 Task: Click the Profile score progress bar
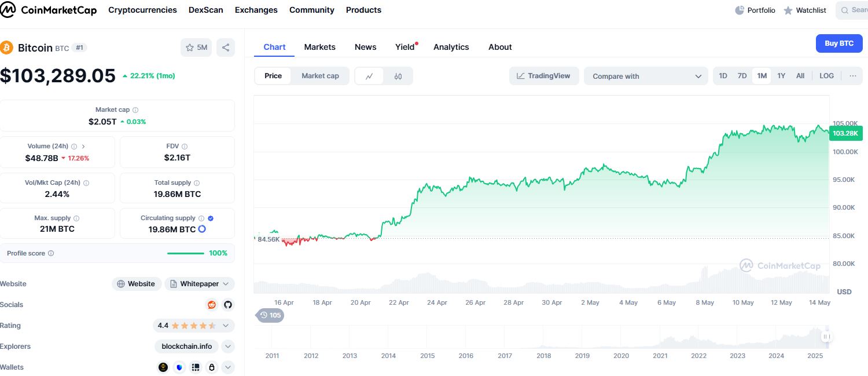(x=186, y=253)
